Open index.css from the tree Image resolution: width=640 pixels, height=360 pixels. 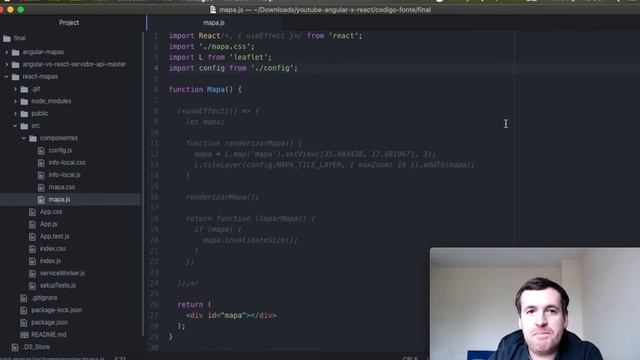(x=53, y=248)
